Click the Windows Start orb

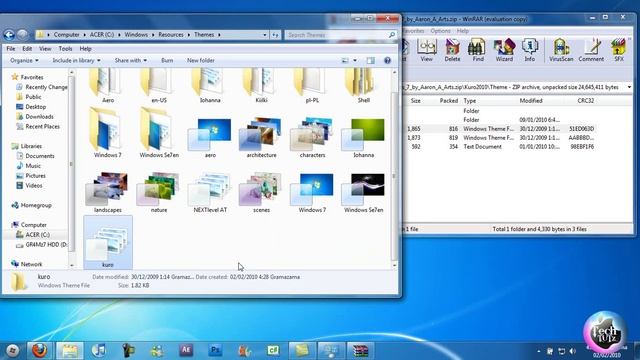13,351
